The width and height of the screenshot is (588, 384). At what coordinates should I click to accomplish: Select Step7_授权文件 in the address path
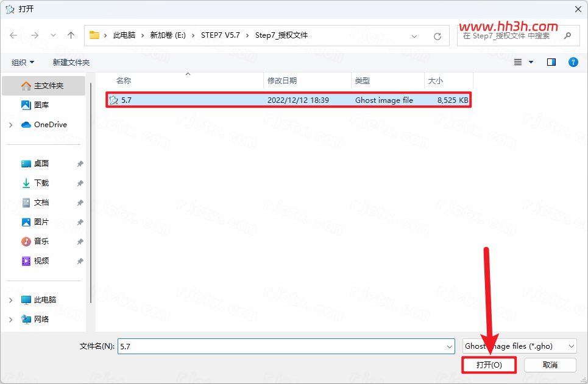pos(282,35)
